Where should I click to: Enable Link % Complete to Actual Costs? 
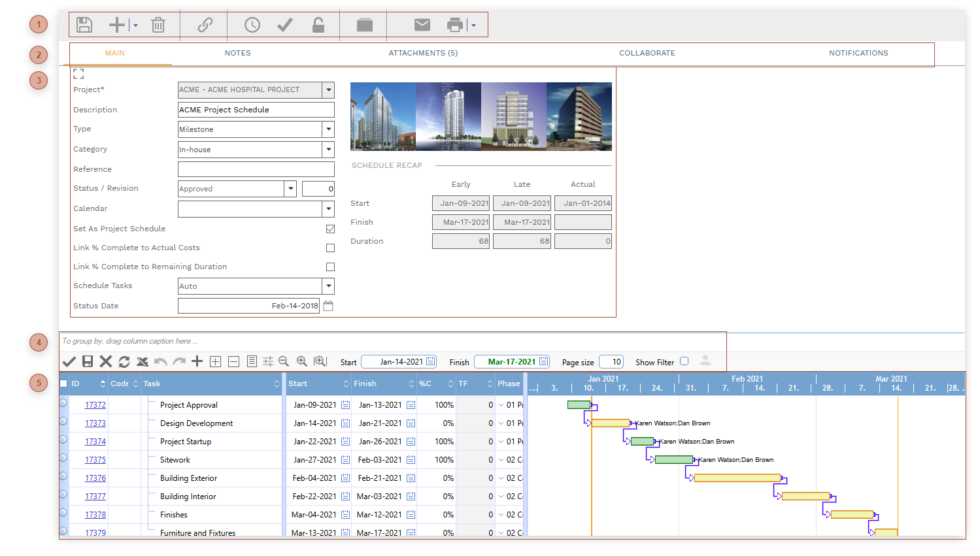(330, 248)
